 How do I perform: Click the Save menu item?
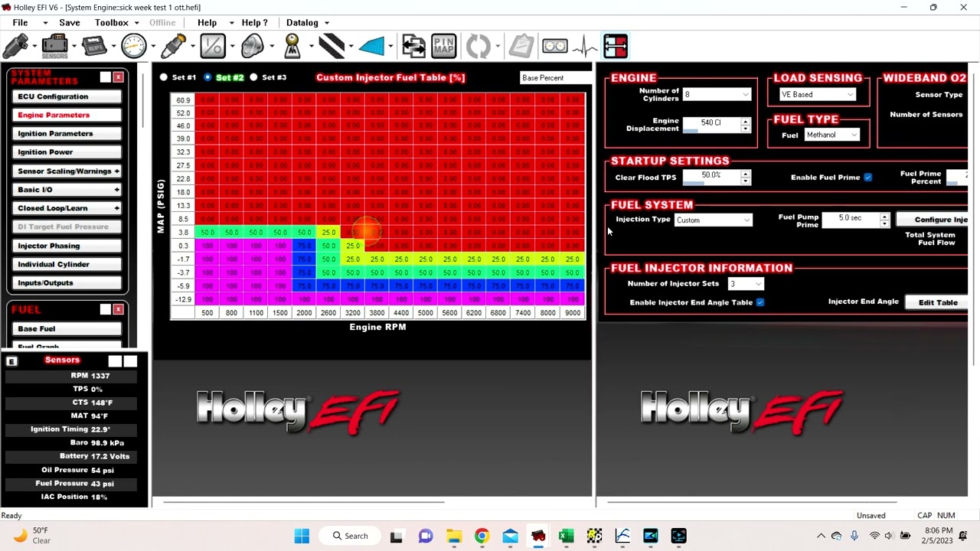tap(69, 23)
